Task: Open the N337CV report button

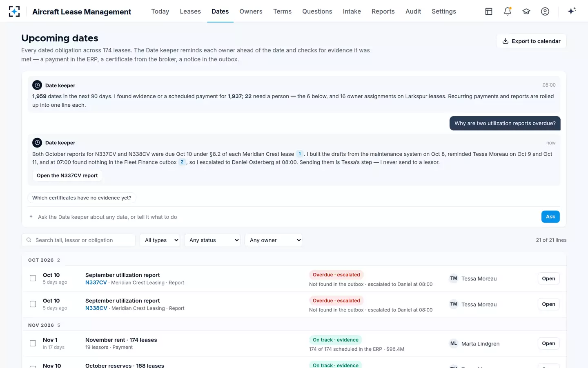Action: (x=67, y=175)
